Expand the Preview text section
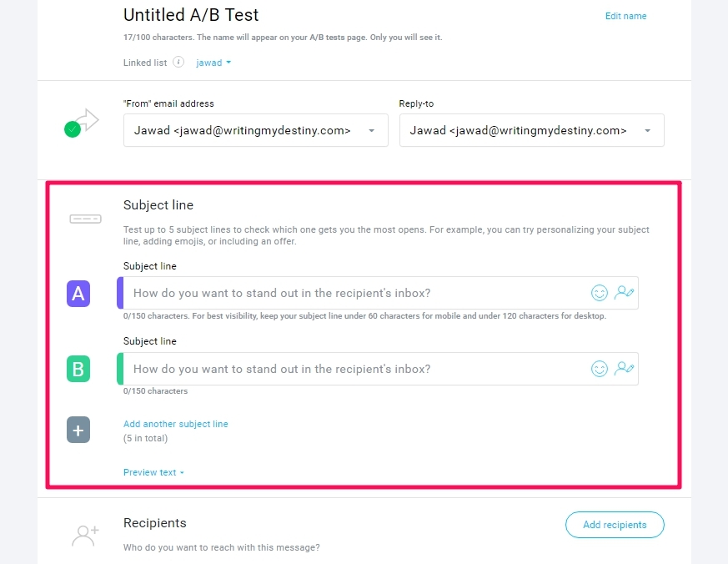Screen dimensions: 728x564 click(x=153, y=472)
